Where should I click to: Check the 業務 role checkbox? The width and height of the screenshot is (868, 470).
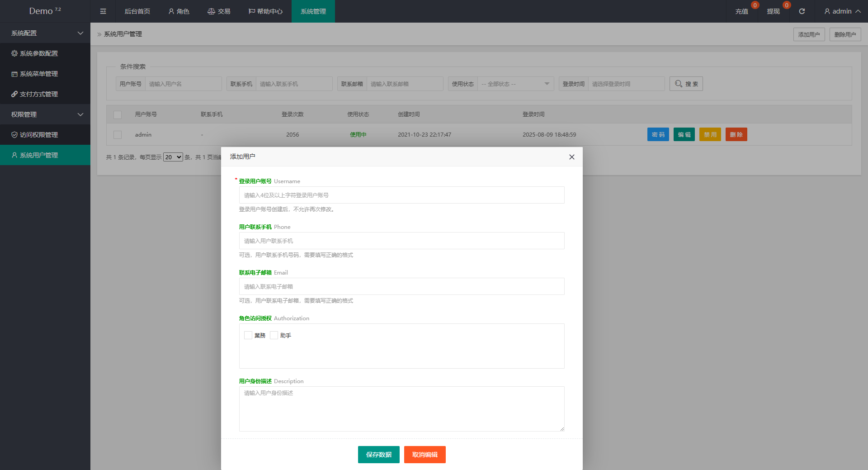pos(248,335)
